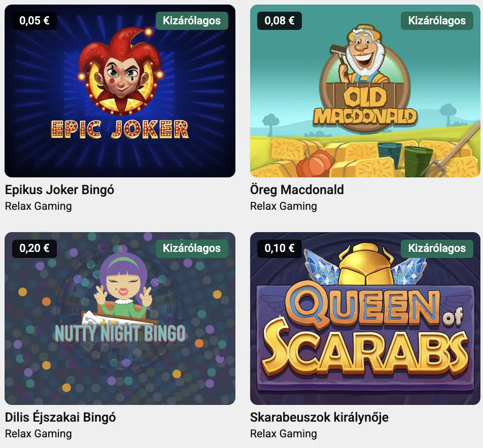The height and width of the screenshot is (448, 483).
Task: Click the 0,20 € price tag
Action: point(34,248)
